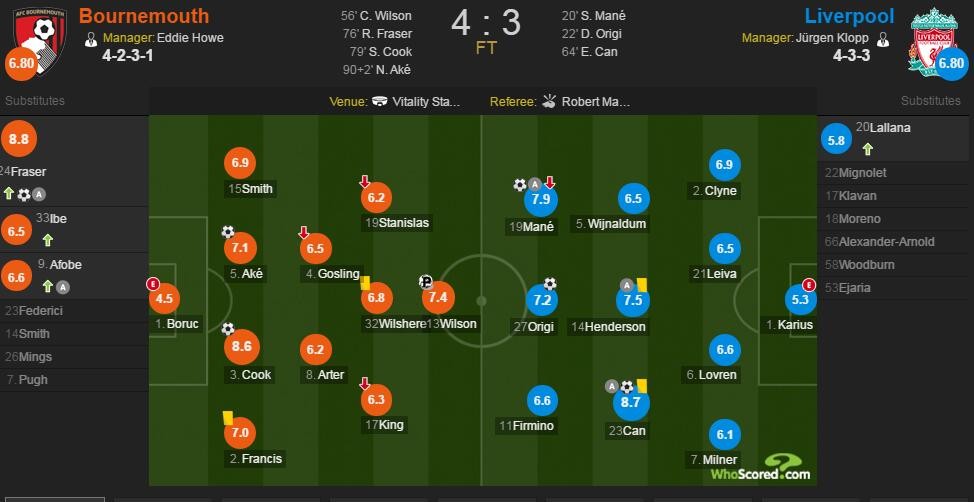Click the stadium icon next to Venue
Screen dimensions: 974x502
pos(380,102)
